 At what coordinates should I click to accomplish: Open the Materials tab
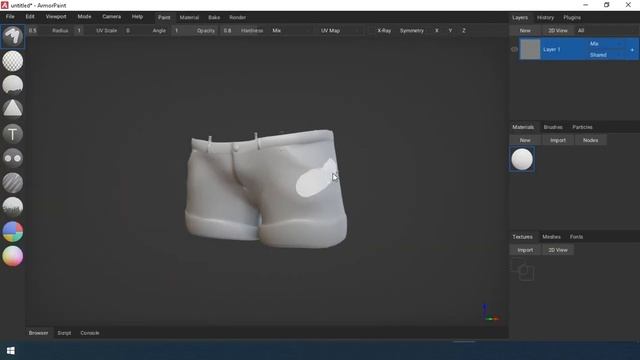(x=523, y=127)
